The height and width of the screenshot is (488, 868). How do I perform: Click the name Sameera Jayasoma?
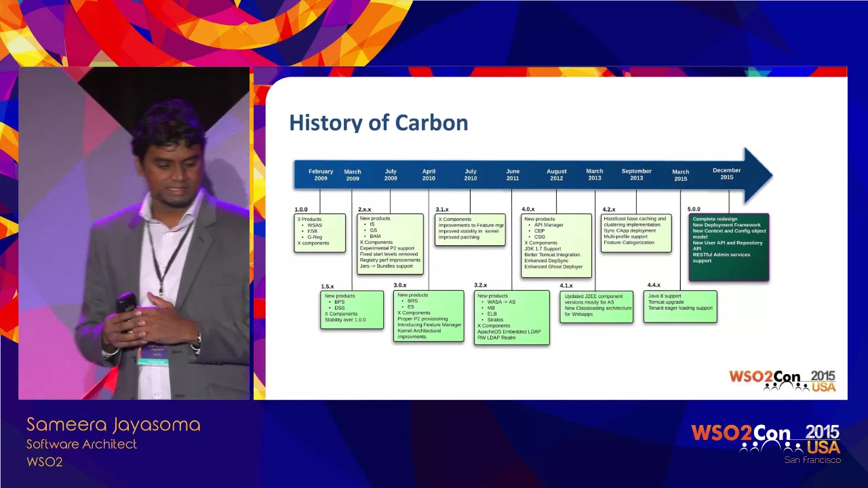coord(113,425)
